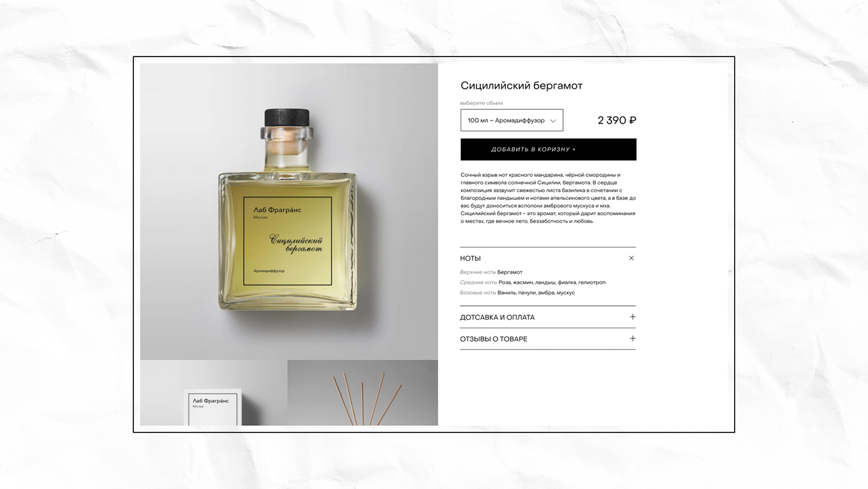Click the black bottle cap in image

[x=287, y=117]
